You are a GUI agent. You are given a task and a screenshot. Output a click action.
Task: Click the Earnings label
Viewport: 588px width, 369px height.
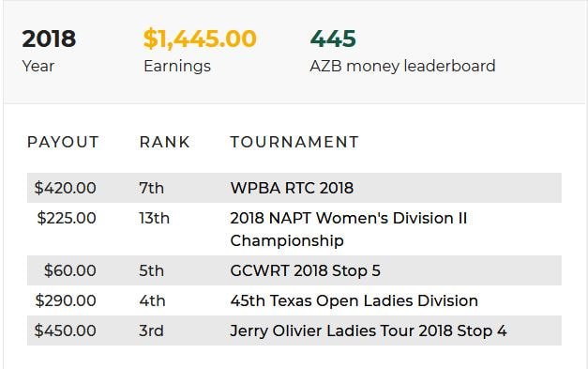[177, 67]
